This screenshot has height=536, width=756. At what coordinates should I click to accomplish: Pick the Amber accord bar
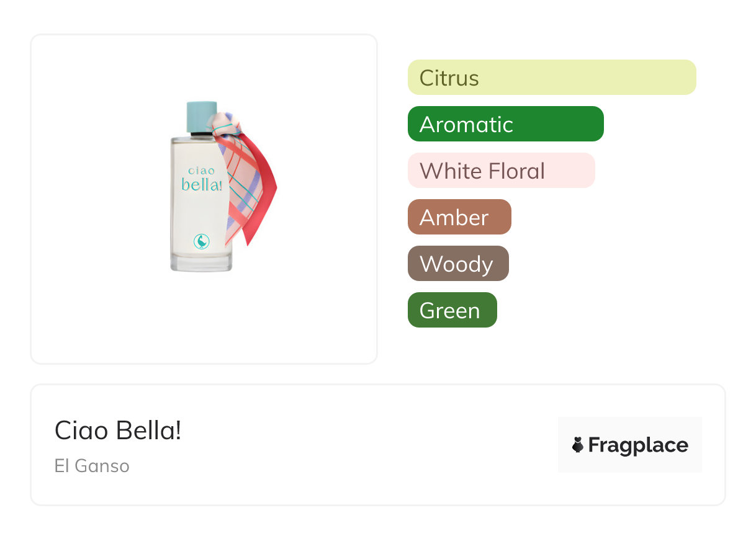click(459, 217)
